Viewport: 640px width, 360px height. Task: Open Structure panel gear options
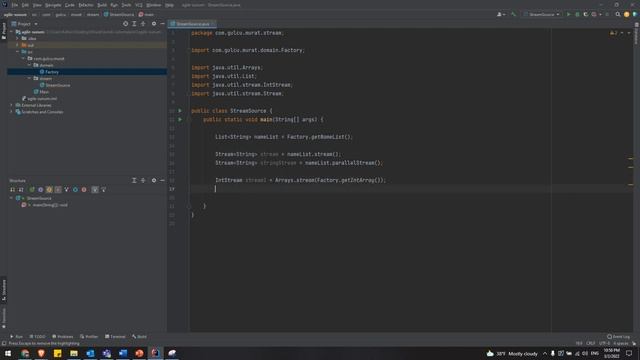point(154,180)
